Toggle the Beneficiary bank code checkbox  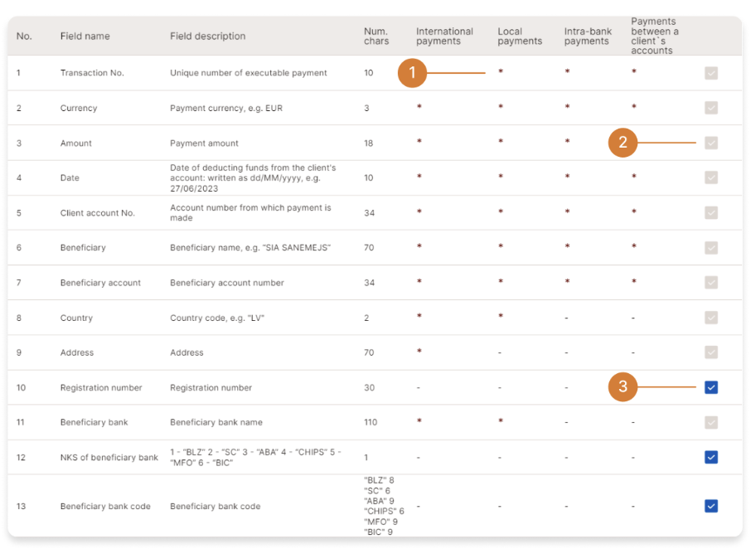pyautogui.click(x=710, y=506)
